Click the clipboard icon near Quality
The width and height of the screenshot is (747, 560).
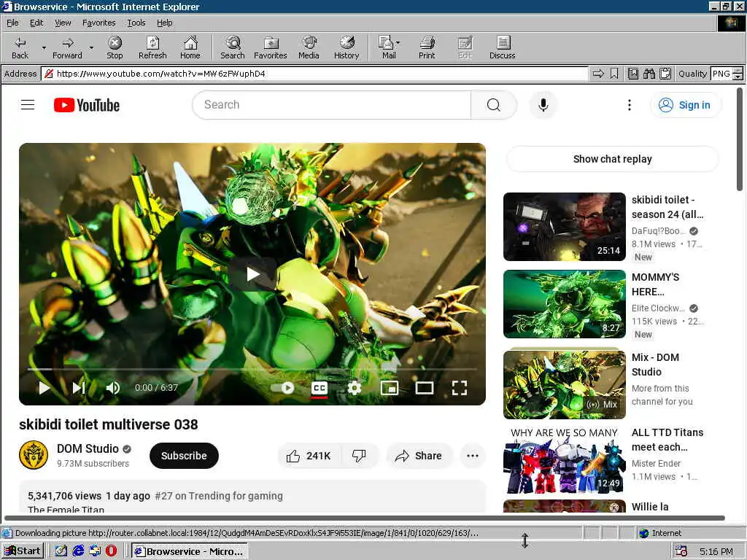[x=665, y=74]
